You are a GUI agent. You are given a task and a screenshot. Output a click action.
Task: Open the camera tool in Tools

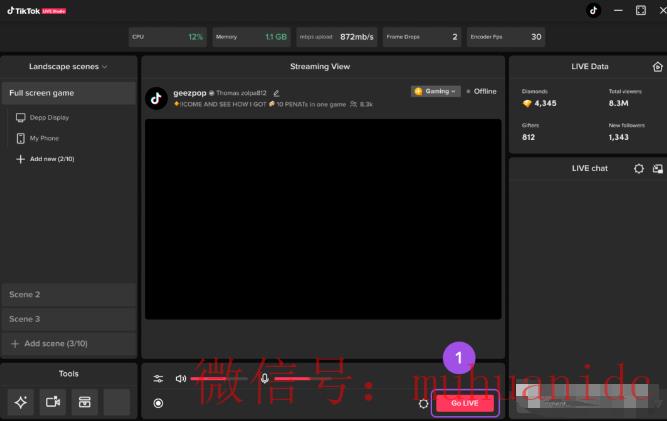tap(53, 402)
